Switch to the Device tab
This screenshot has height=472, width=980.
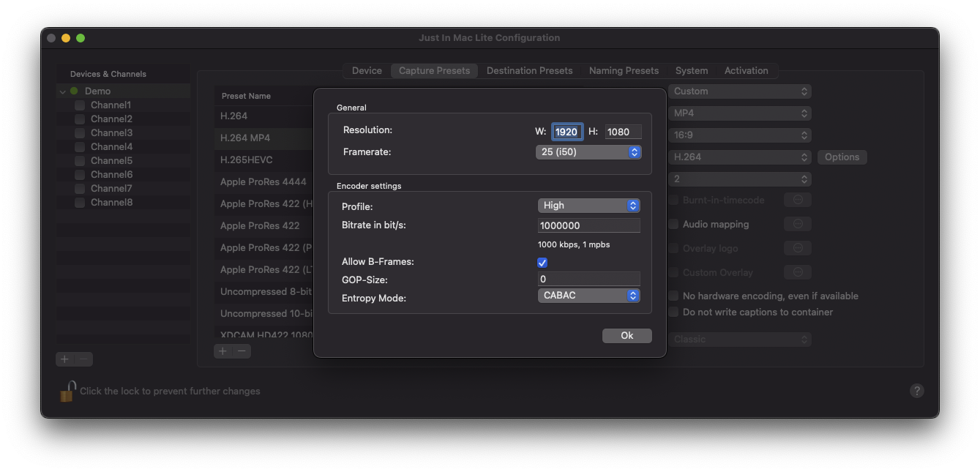pos(367,71)
